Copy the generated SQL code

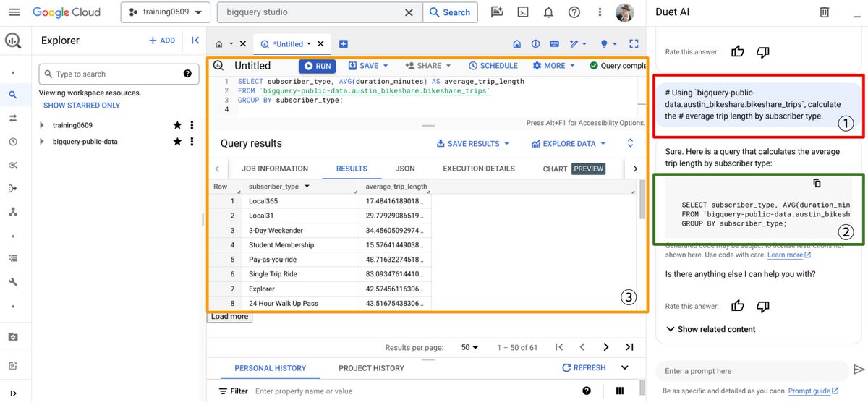point(817,183)
